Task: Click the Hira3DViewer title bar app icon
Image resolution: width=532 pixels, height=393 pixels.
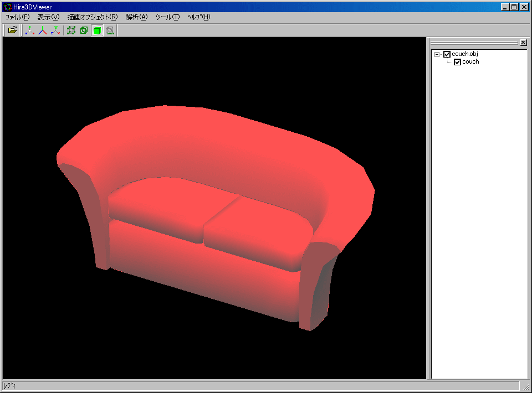Action: click(7, 7)
